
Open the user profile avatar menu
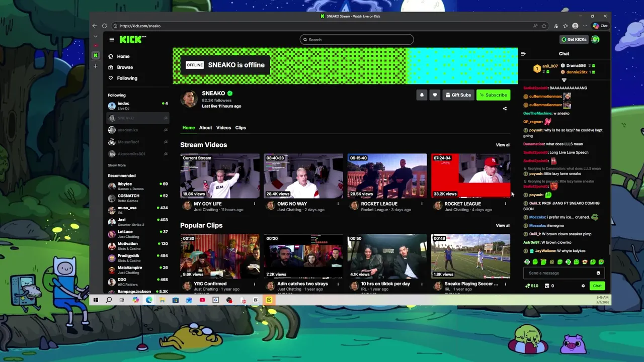tap(595, 39)
